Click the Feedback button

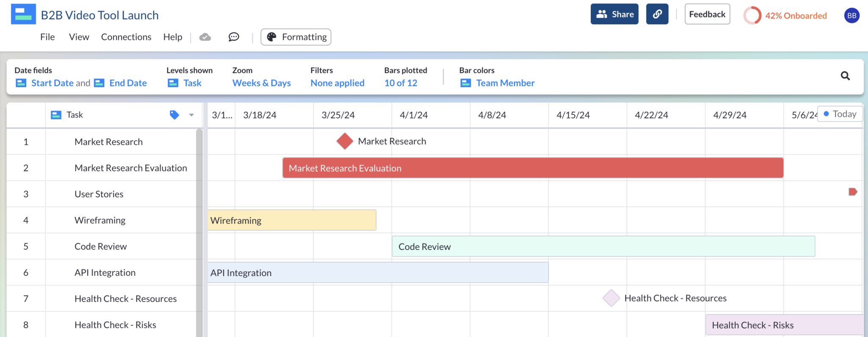[x=707, y=14]
